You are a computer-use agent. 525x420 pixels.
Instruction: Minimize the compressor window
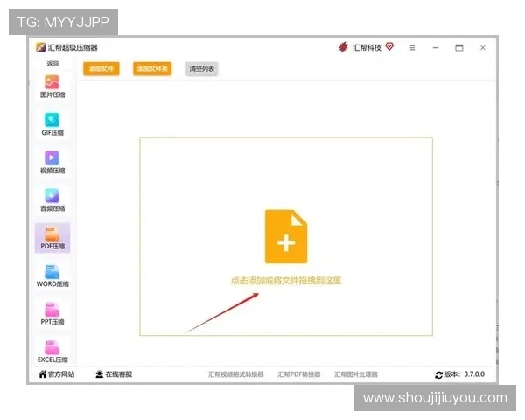click(435, 48)
